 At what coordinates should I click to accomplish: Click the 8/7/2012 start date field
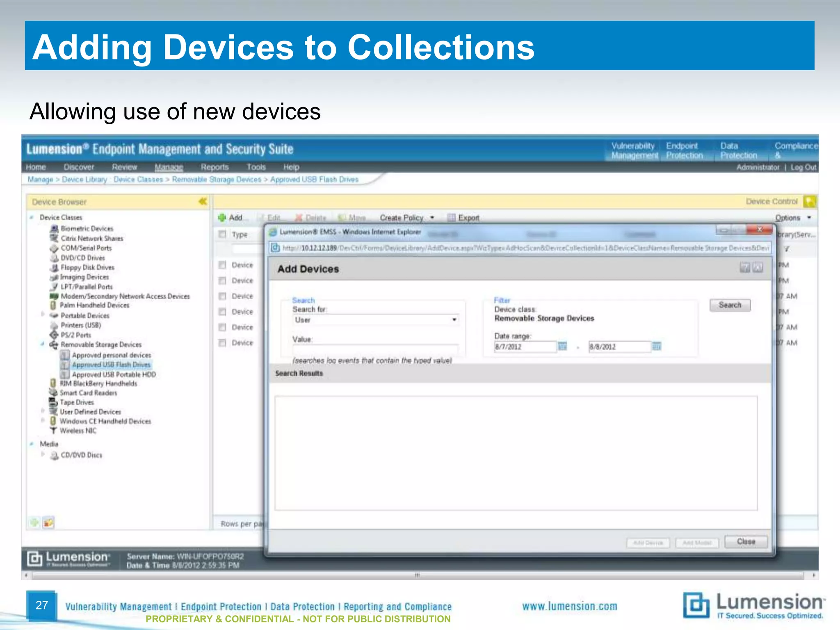(x=525, y=347)
